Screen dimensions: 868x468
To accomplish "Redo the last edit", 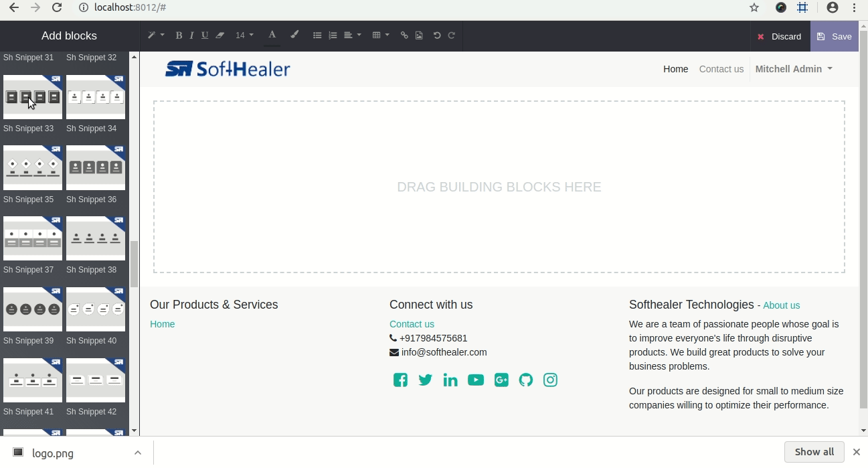I will (452, 35).
